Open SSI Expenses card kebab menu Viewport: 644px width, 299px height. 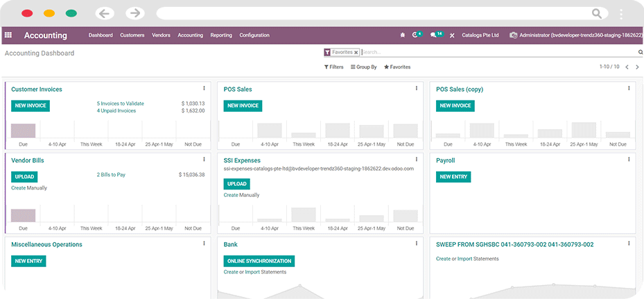coord(417,159)
